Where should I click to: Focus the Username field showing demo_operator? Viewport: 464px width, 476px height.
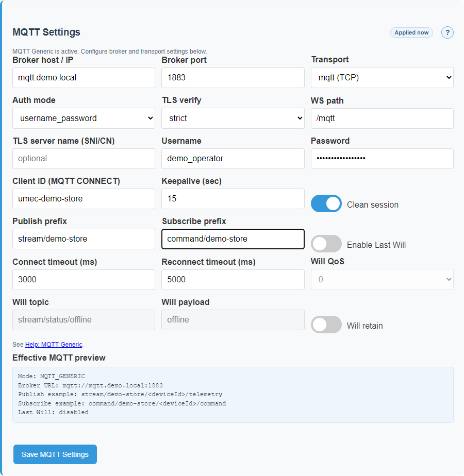[x=233, y=159]
